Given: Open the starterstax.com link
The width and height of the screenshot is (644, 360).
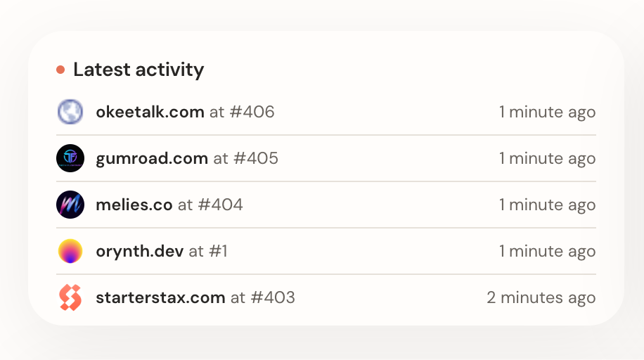Looking at the screenshot, I should coord(160,297).
